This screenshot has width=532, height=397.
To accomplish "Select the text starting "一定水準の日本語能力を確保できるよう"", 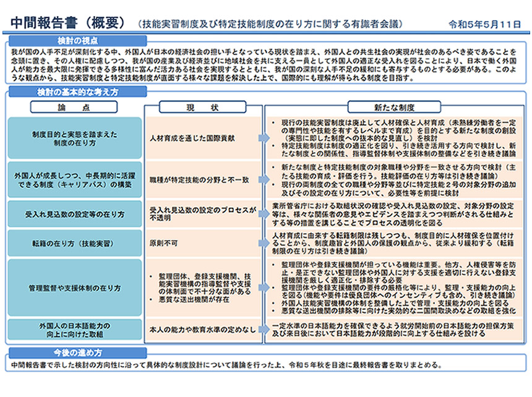I will click(393, 330).
